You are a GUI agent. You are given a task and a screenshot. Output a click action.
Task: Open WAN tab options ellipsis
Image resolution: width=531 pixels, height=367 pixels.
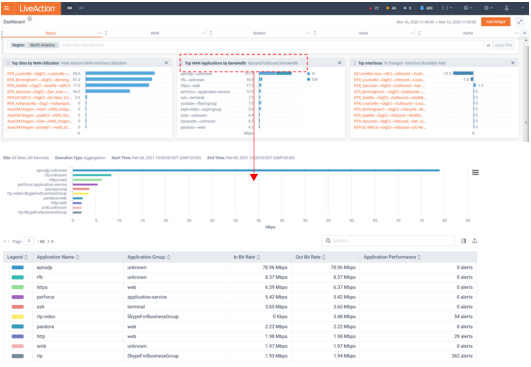203,33
